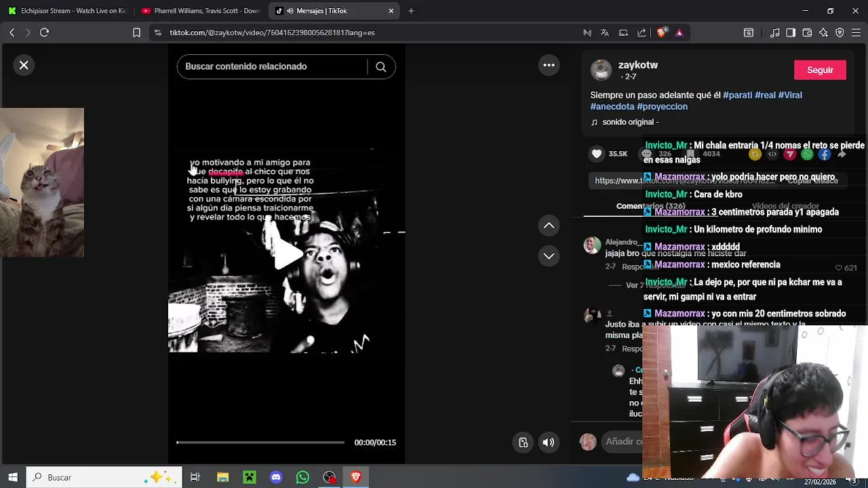The width and height of the screenshot is (868, 488).
Task: Like the video with the heart icon
Action: [x=597, y=154]
